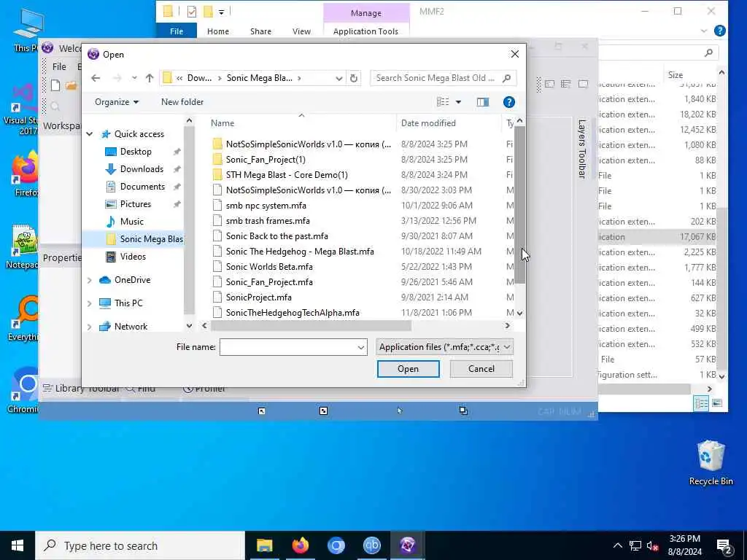The width and height of the screenshot is (747, 560).
Task: Open the Organize menu
Action: (117, 102)
